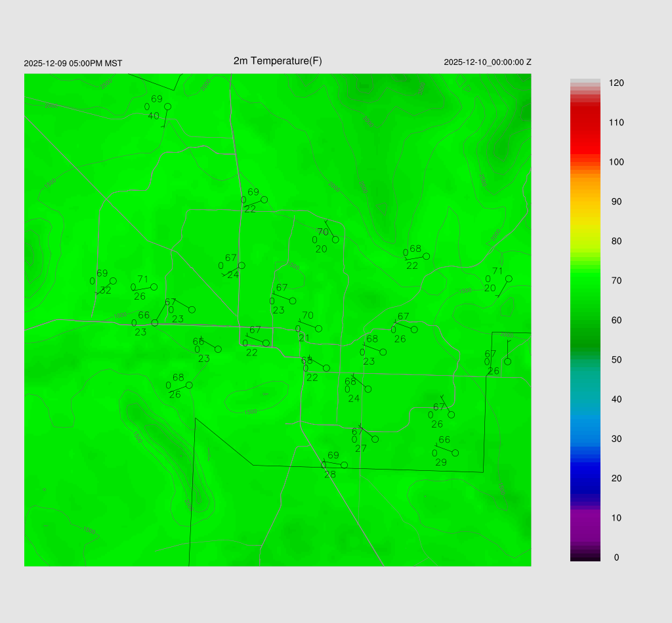Select the station circle with 66 over 29
This screenshot has height=623, width=672.
point(455,452)
